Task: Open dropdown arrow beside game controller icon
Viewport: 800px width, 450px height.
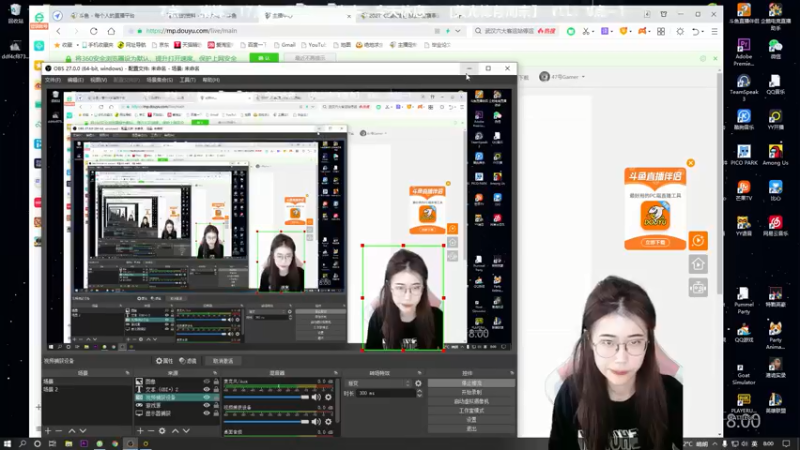Action: (651, 31)
